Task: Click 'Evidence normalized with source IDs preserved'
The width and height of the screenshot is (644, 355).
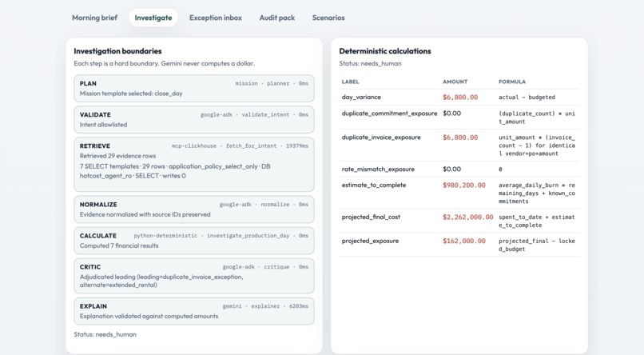Action: pyautogui.click(x=145, y=214)
